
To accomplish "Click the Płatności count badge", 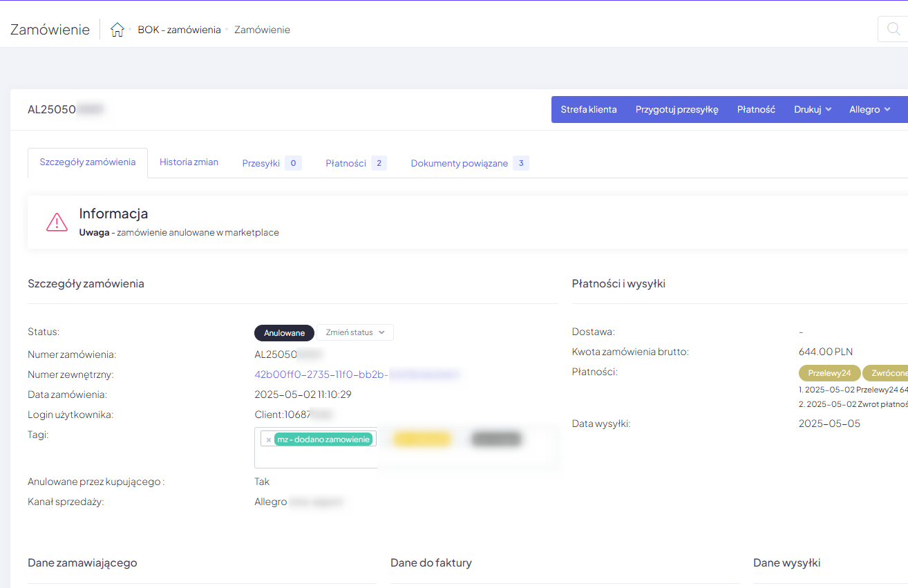I will click(378, 164).
